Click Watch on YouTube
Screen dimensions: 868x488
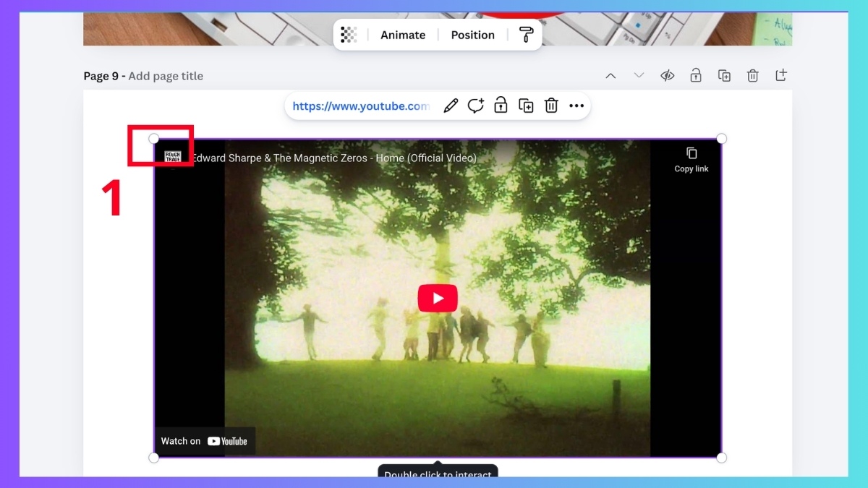(203, 440)
